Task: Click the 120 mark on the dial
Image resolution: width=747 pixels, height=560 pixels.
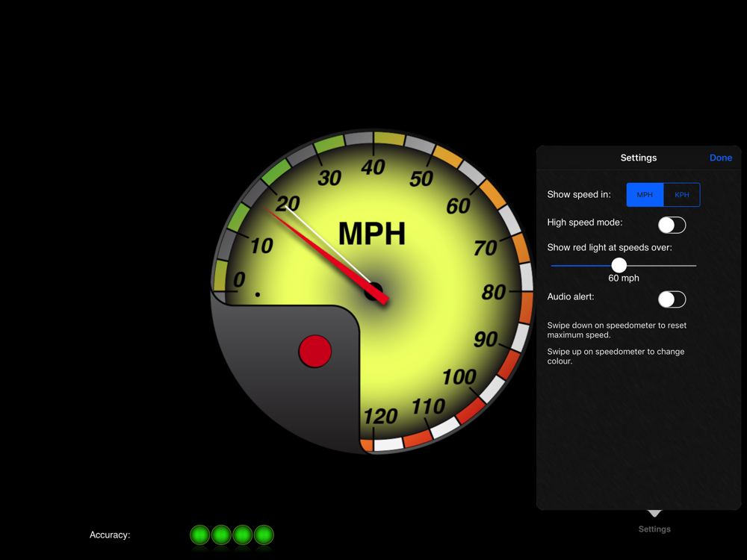Action: pos(380,417)
